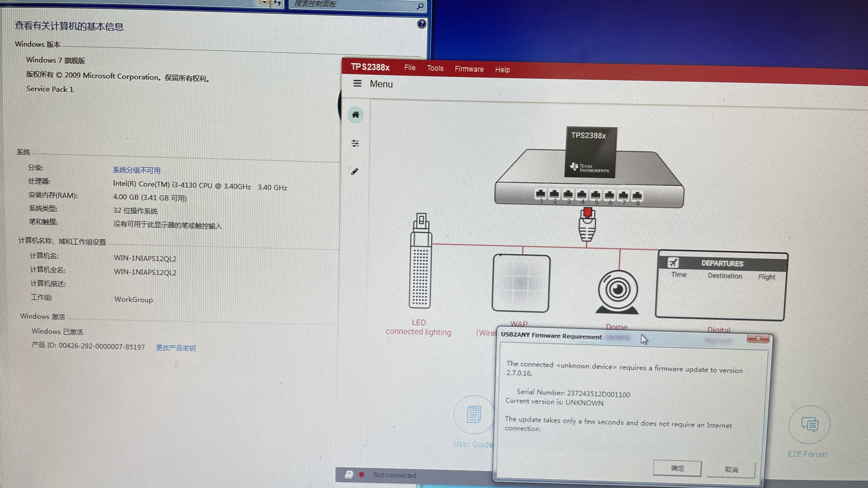Click the Home icon in sidebar

tap(355, 115)
